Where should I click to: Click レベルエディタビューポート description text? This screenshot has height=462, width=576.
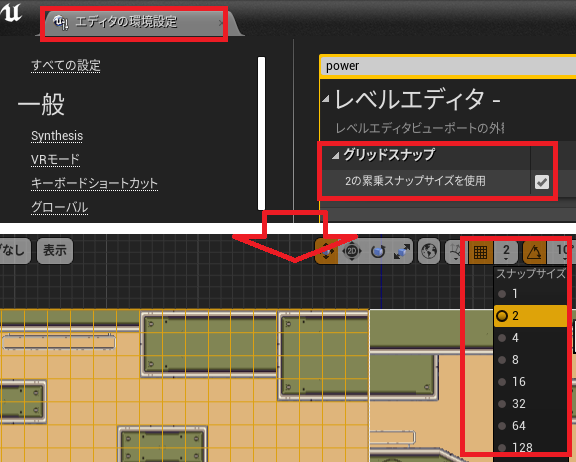(x=420, y=128)
